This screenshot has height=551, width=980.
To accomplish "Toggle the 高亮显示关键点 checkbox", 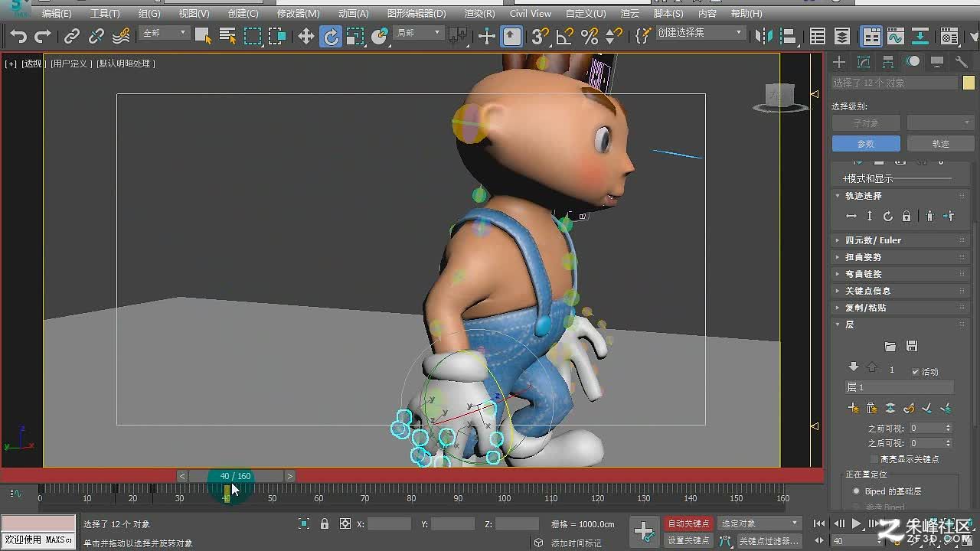I will [x=874, y=459].
